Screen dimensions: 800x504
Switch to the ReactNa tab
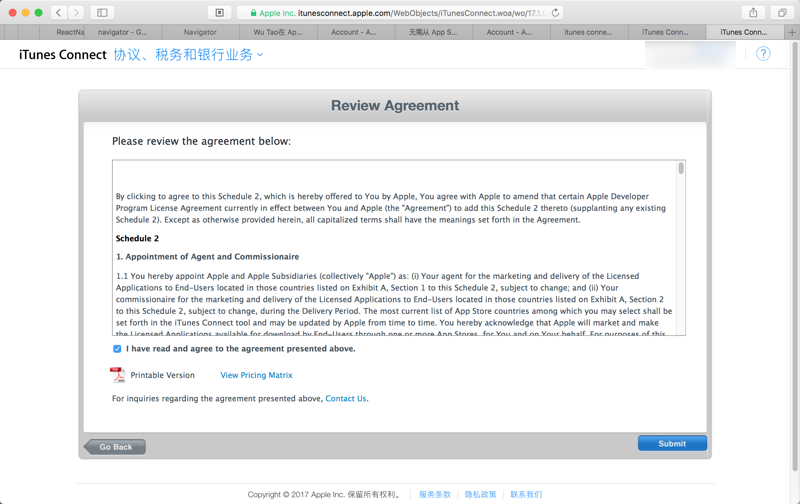pyautogui.click(x=70, y=32)
